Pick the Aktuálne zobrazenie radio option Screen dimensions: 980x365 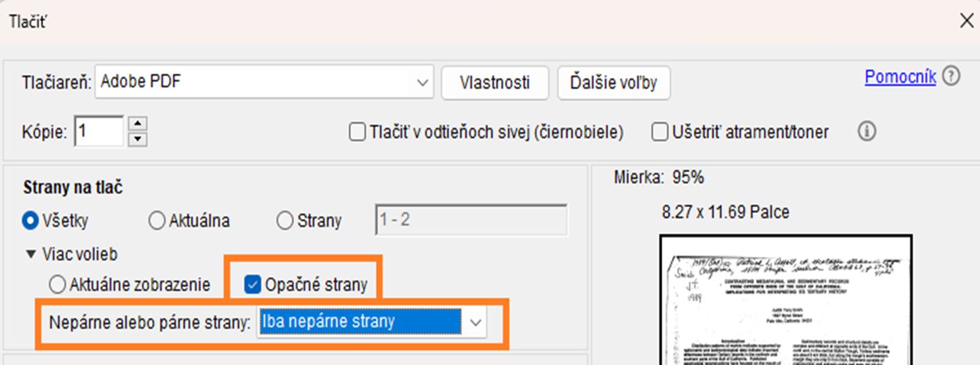point(58,284)
